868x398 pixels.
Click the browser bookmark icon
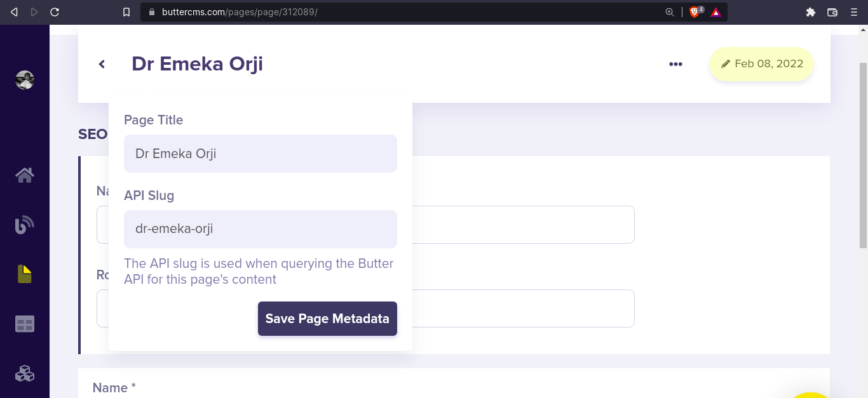click(x=126, y=12)
